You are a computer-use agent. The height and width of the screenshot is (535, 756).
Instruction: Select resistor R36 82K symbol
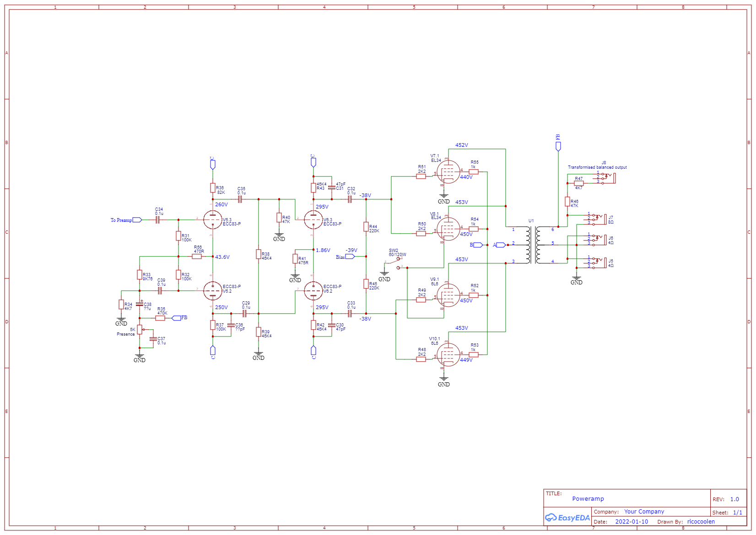(x=213, y=187)
